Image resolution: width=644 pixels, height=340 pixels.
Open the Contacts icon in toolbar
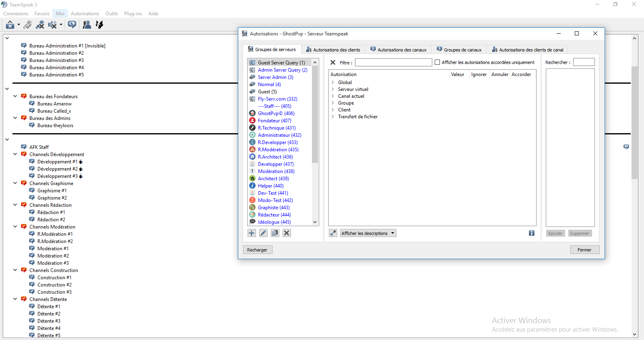[87, 25]
